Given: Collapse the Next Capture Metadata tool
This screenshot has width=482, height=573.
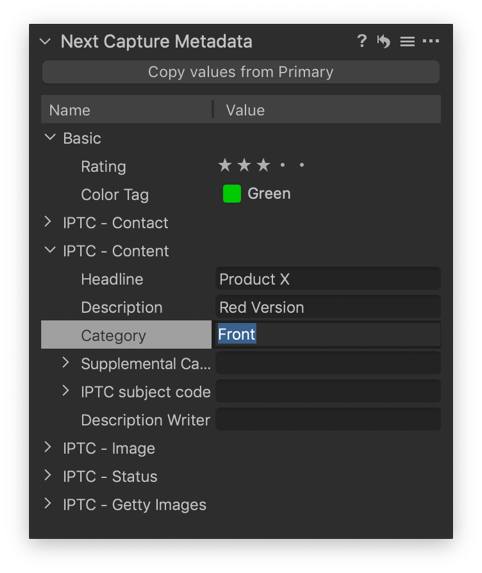Looking at the screenshot, I should point(45,41).
